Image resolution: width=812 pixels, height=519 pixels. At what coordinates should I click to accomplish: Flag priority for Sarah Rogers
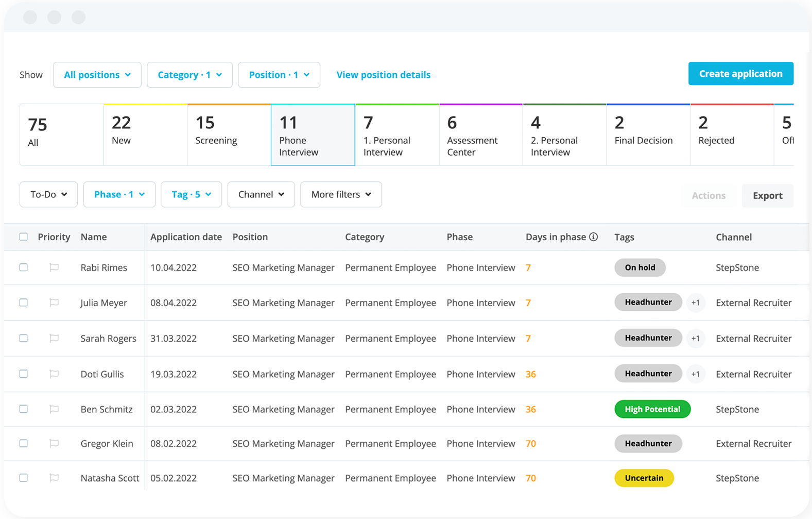pos(54,338)
